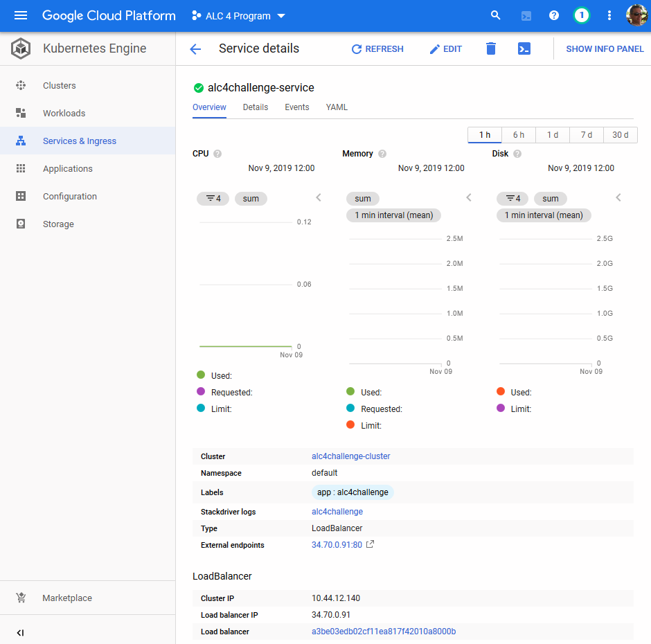Open the help question mark icon
The width and height of the screenshot is (651, 644).
pyautogui.click(x=554, y=16)
